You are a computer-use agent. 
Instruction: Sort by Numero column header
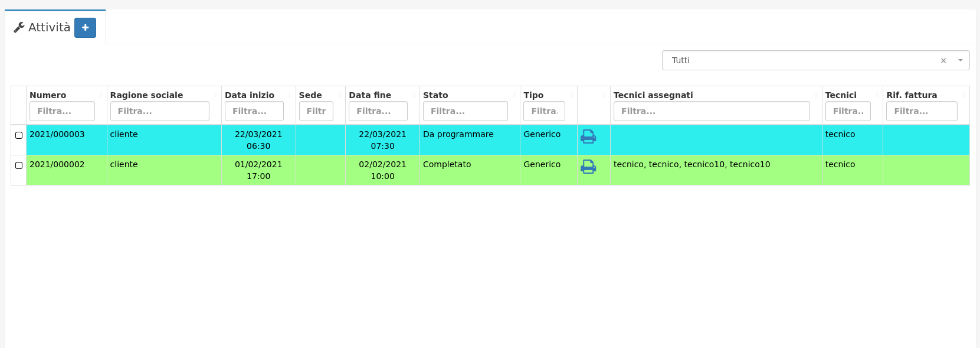pos(48,95)
